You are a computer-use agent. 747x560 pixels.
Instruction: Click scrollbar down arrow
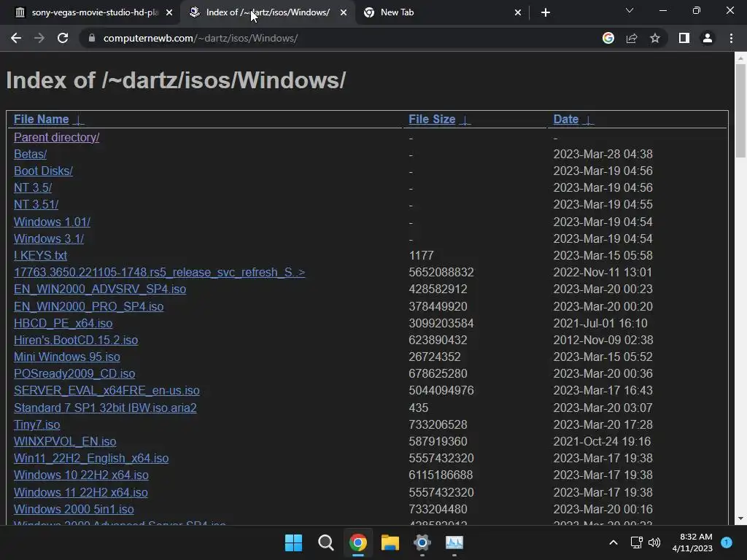click(740, 519)
